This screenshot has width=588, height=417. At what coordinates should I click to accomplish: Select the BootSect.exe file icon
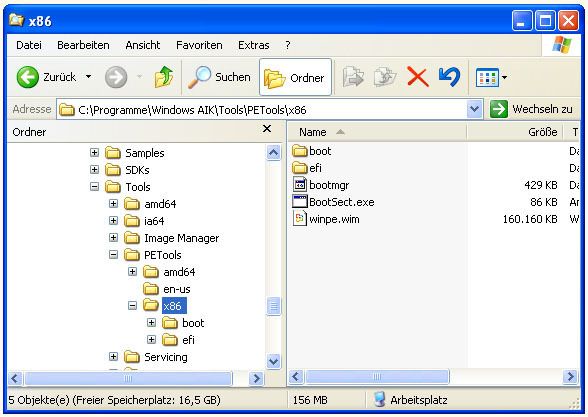click(x=300, y=202)
